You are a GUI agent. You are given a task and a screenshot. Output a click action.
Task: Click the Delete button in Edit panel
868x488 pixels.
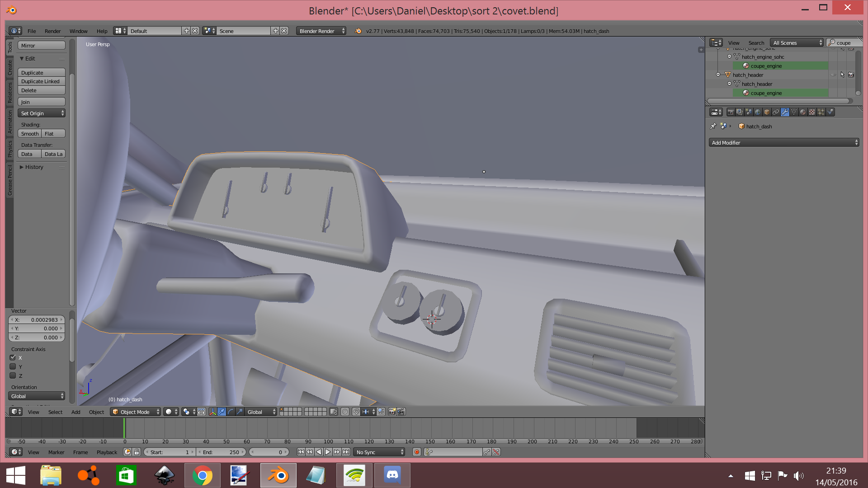coord(42,90)
